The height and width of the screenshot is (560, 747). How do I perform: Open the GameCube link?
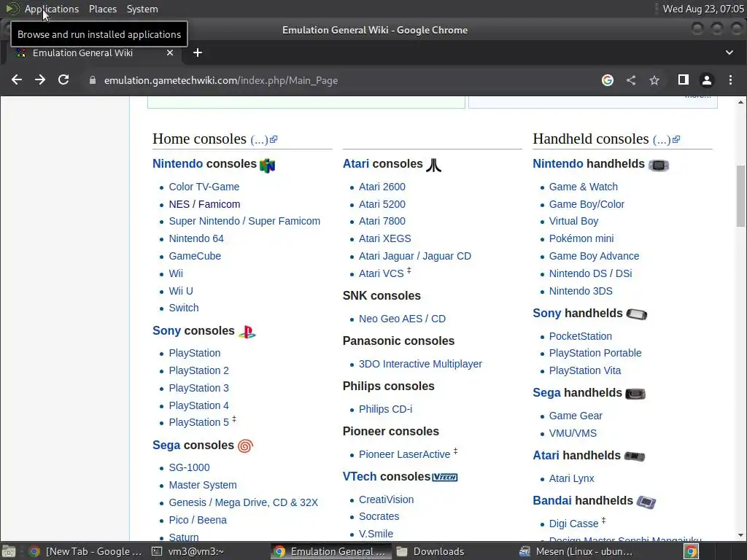[195, 256]
